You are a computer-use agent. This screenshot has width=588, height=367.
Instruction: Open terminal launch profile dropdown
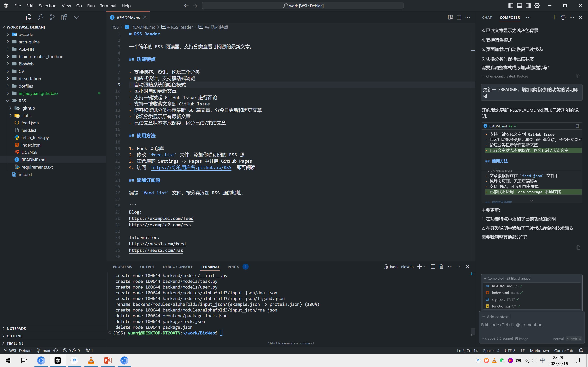pyautogui.click(x=425, y=267)
